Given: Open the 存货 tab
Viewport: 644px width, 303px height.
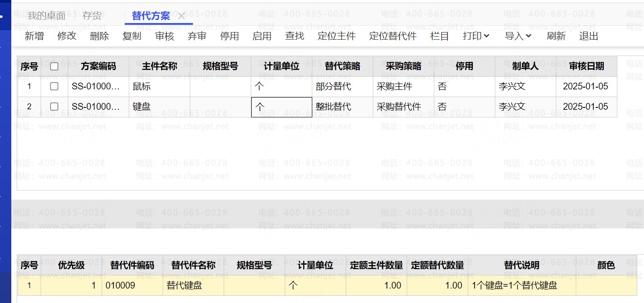Looking at the screenshot, I should 92,16.
